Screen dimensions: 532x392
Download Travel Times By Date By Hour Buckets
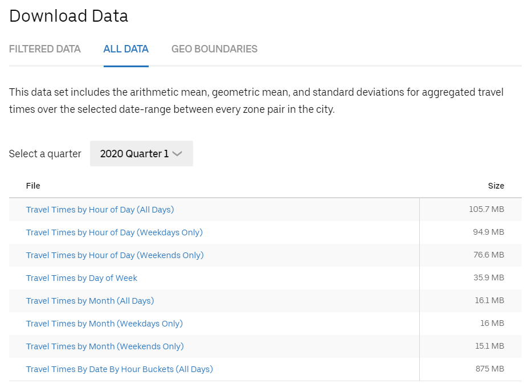pyautogui.click(x=119, y=369)
